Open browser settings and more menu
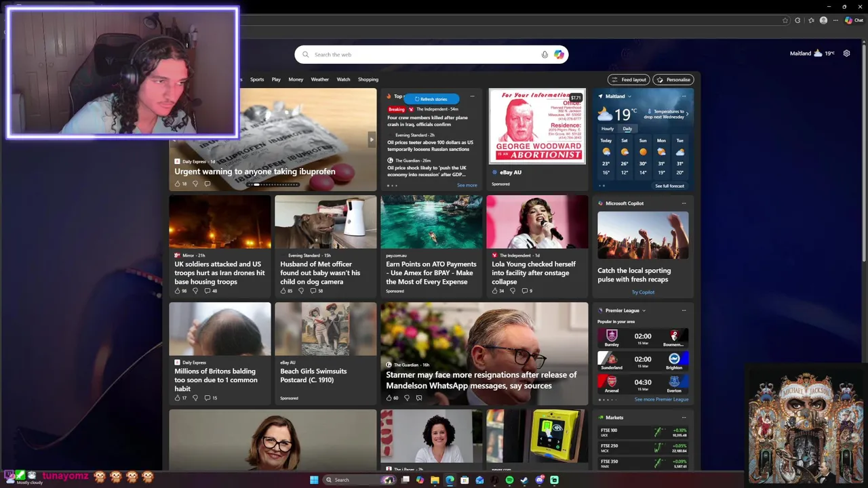 pos(835,20)
